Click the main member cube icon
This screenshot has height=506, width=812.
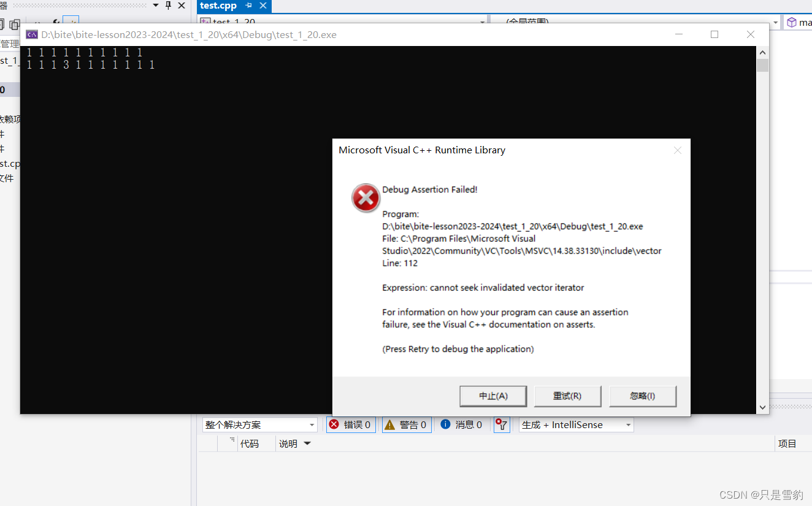tap(792, 23)
